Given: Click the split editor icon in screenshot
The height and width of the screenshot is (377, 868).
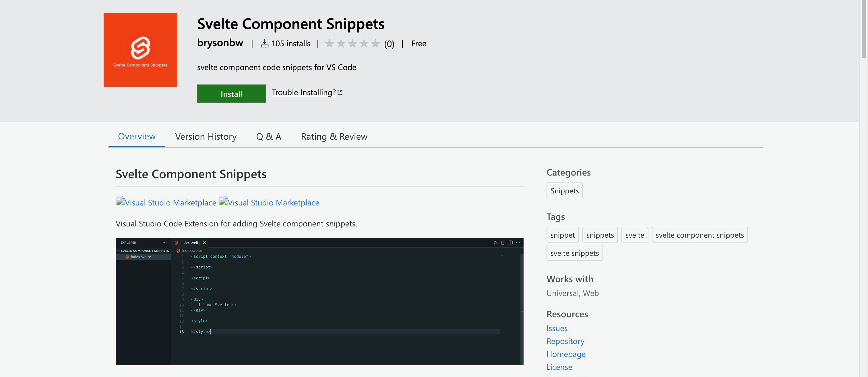Looking at the screenshot, I should point(510,243).
